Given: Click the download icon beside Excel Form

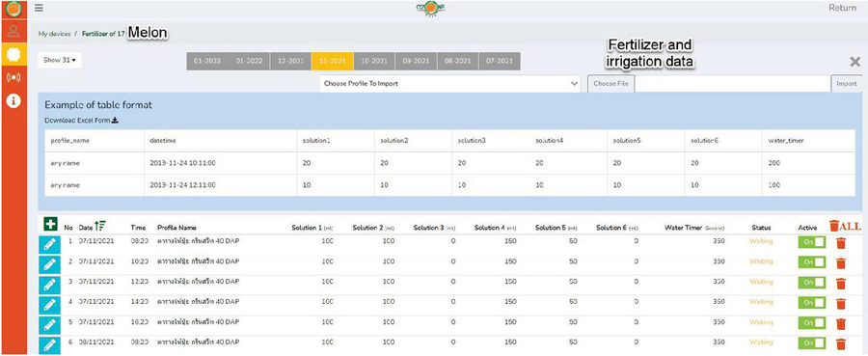Looking at the screenshot, I should 115,121.
